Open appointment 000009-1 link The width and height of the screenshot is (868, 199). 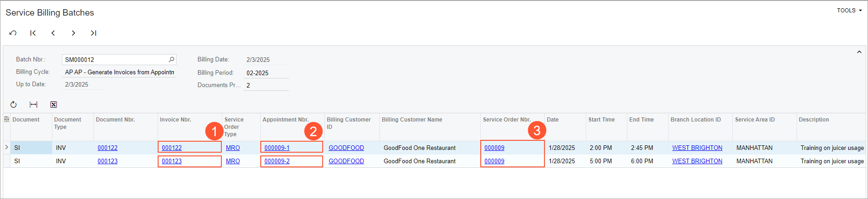coord(277,148)
